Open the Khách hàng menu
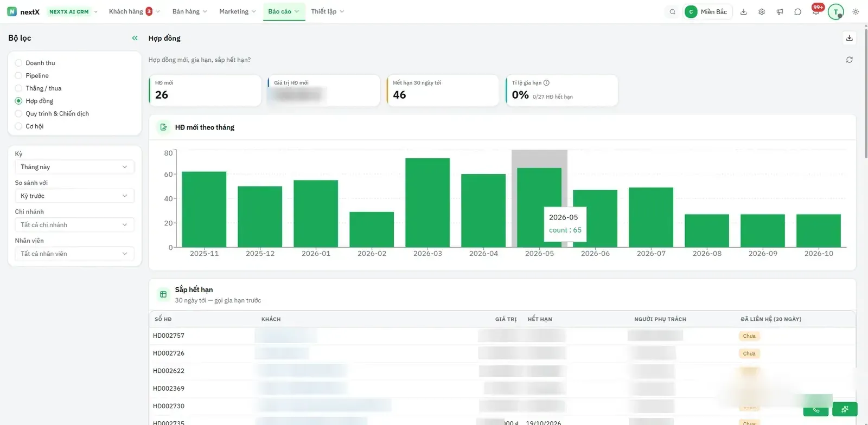868x425 pixels. tap(134, 11)
